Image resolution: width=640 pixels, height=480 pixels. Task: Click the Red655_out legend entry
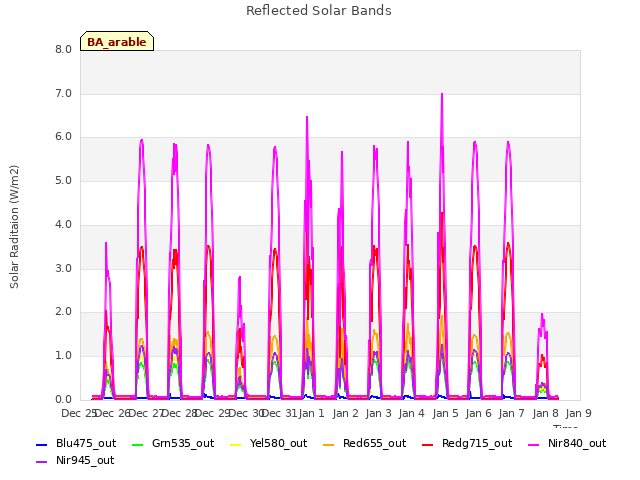364,444
